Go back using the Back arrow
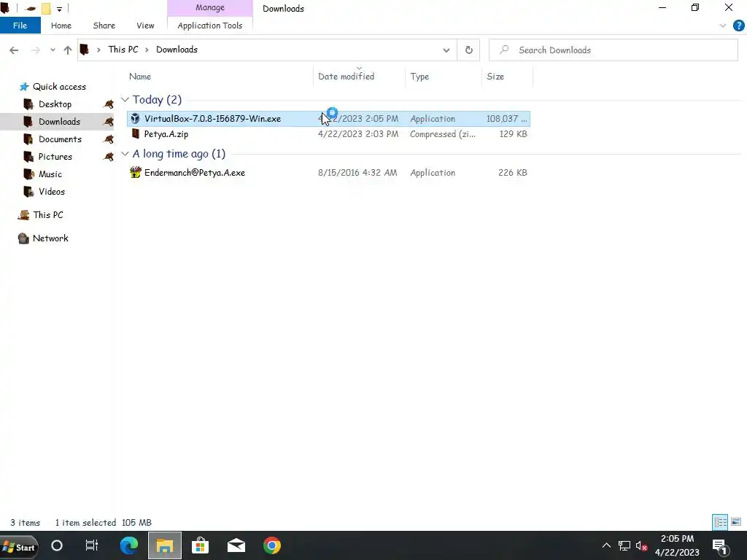747x560 pixels. (14, 50)
